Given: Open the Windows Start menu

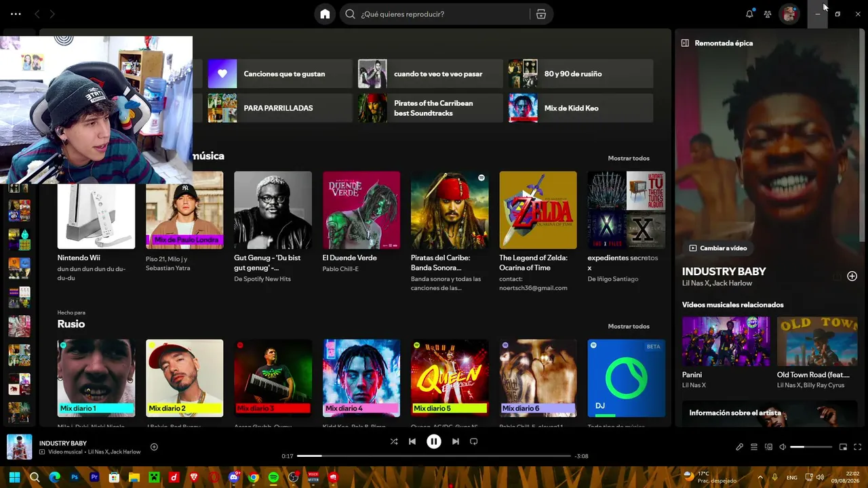Looking at the screenshot, I should pos(14,477).
